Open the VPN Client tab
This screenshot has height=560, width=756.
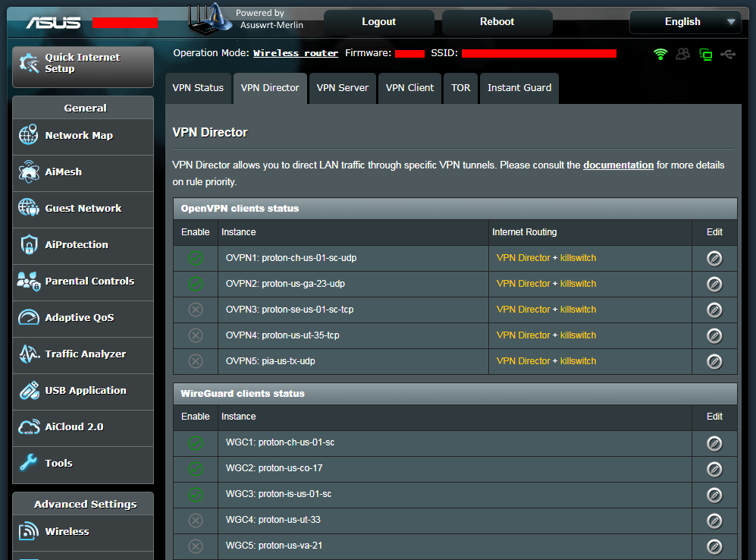(x=409, y=88)
